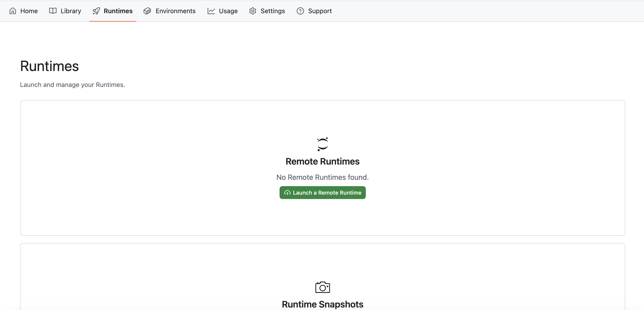Go to the Library tab
Screen dimensions: 644x310
(x=65, y=11)
